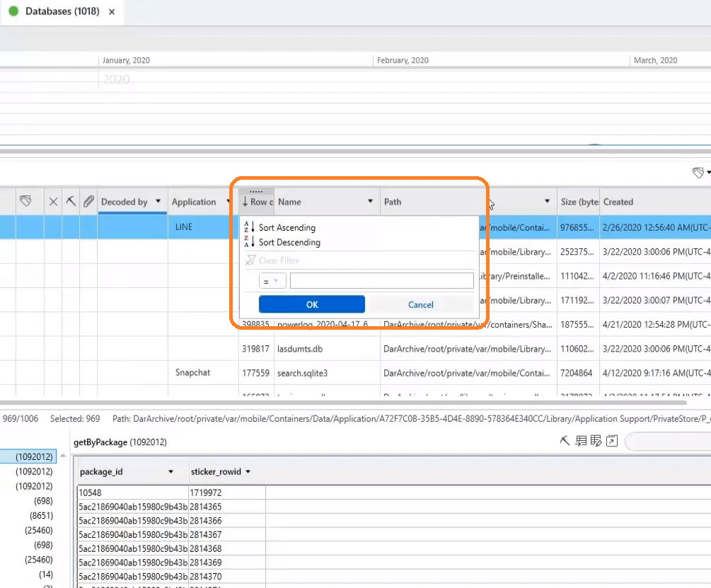This screenshot has height=588, width=711.
Task: Click the Z-A icon beside Sort Descending
Action: pos(249,241)
